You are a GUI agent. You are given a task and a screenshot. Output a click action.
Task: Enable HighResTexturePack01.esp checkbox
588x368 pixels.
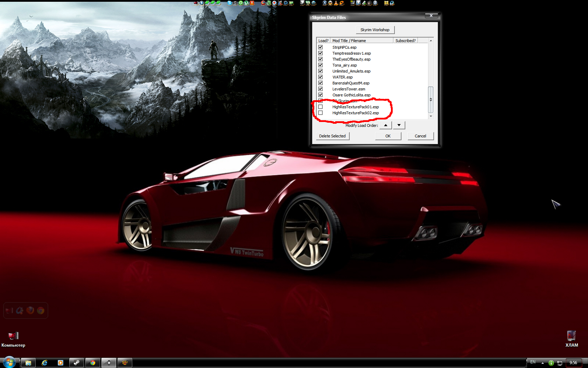click(320, 107)
